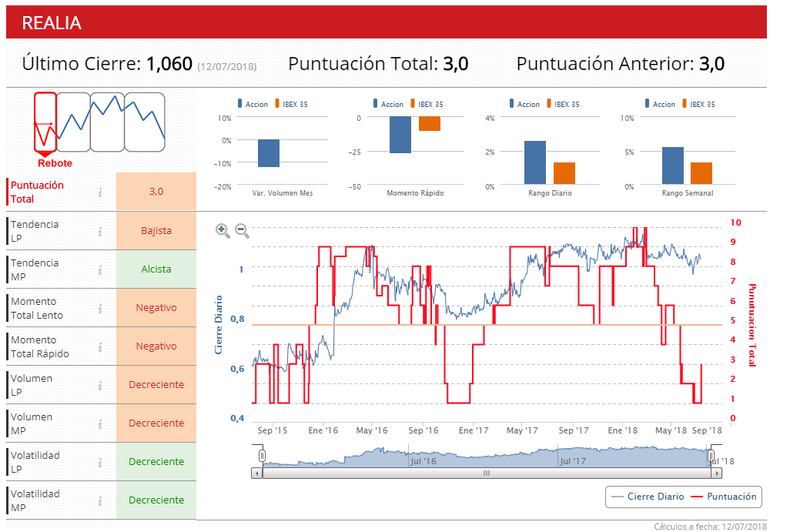Click the Rango Diario chart label
This screenshot has height=532, width=790.
click(551, 193)
